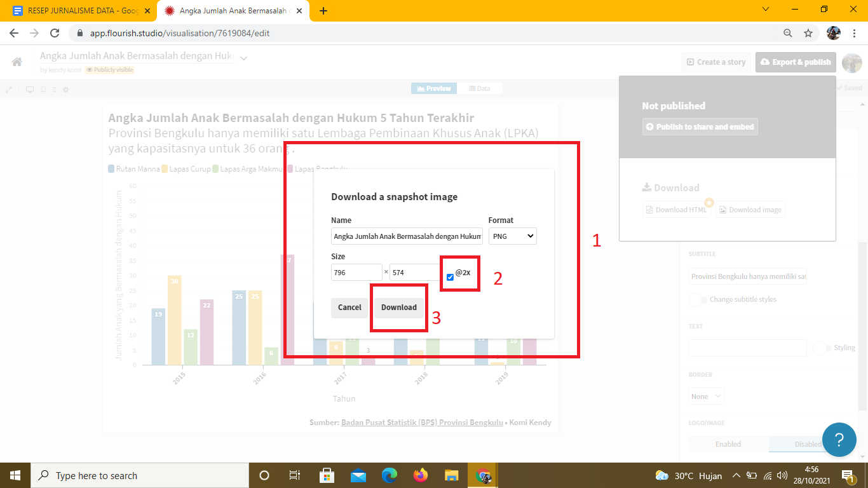This screenshot has height=488, width=868.
Task: Click the user profile avatar in Flourish
Action: [851, 62]
